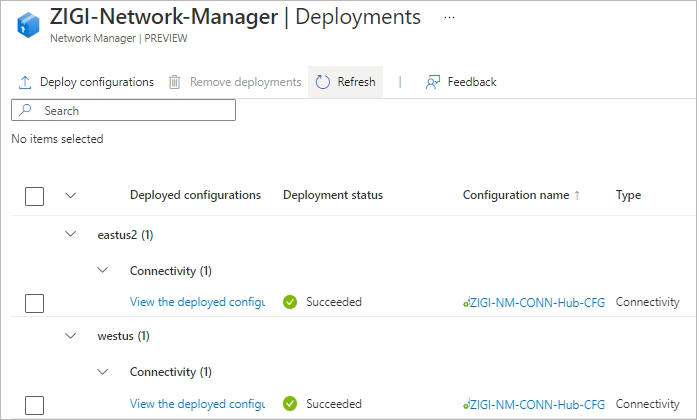
Task: Click the Deployed configurations column header
Action: 195,195
